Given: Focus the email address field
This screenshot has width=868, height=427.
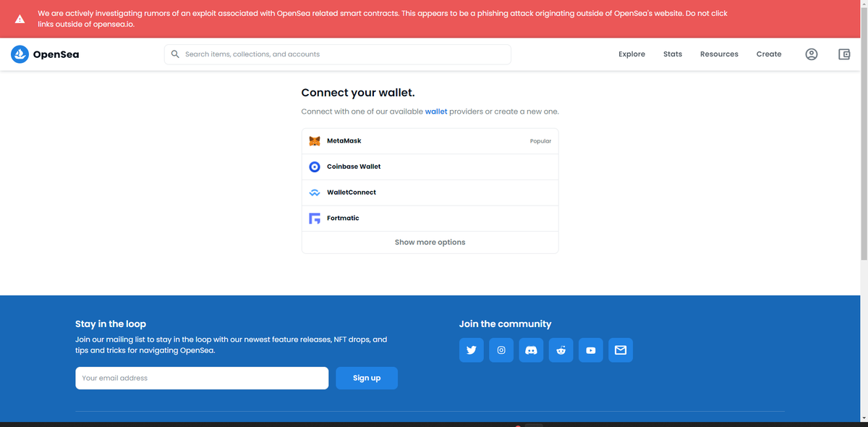Looking at the screenshot, I should (x=202, y=378).
